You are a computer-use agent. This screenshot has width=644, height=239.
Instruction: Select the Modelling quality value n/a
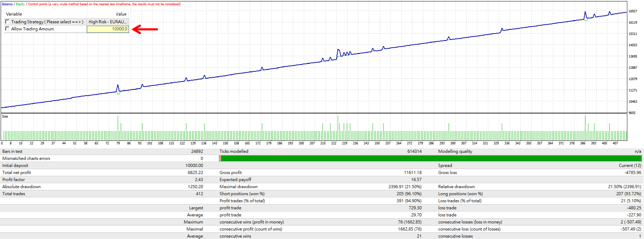(638, 151)
